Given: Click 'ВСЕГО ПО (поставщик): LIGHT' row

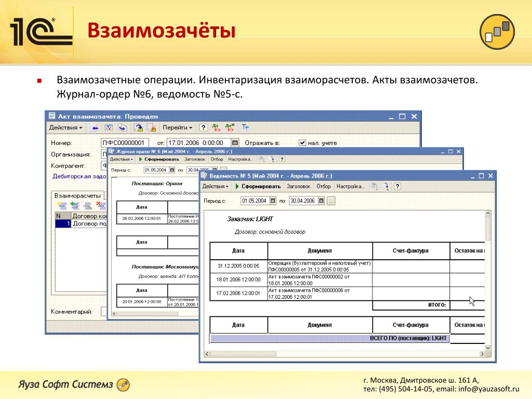Looking at the screenshot, I should pyautogui.click(x=329, y=338).
